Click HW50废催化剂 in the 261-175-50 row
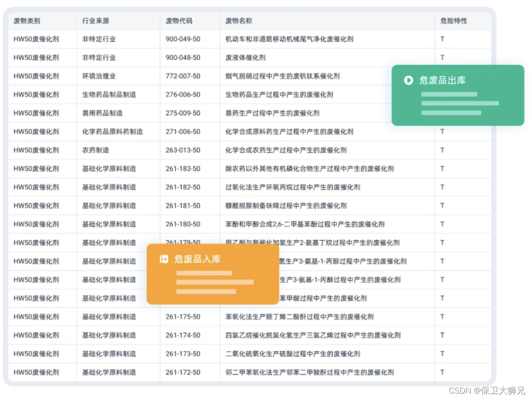 tap(36, 317)
